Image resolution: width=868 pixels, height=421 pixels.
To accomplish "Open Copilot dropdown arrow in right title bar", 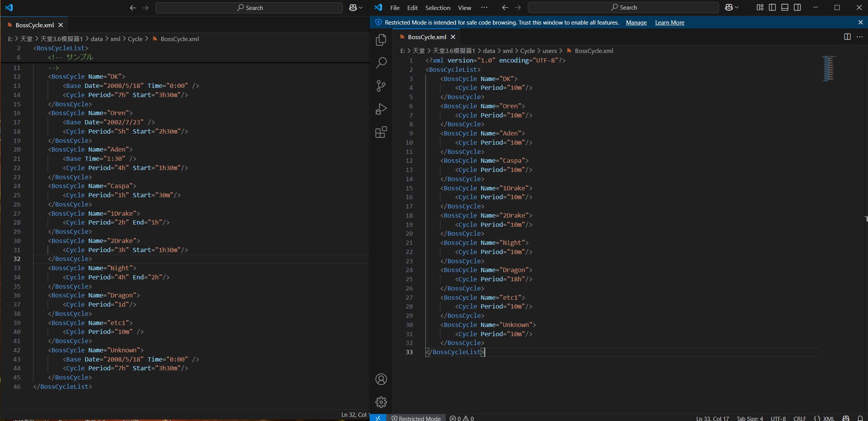I will [x=737, y=8].
